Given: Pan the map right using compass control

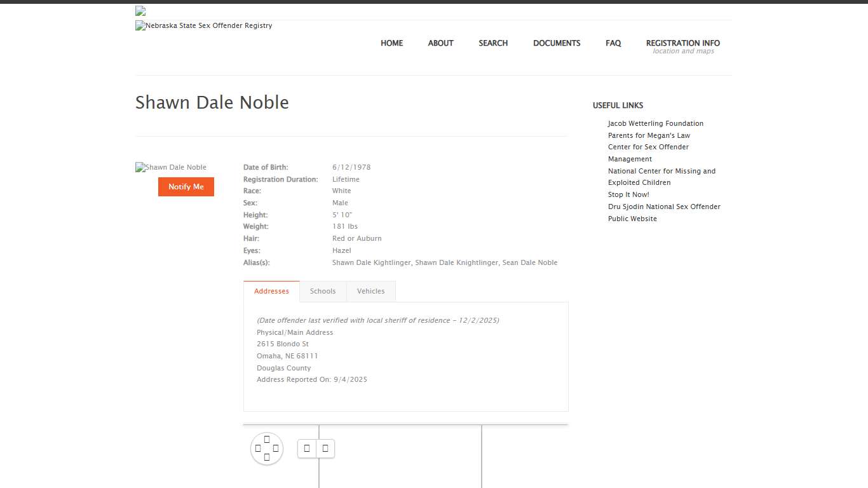Looking at the screenshot, I should 276,449.
